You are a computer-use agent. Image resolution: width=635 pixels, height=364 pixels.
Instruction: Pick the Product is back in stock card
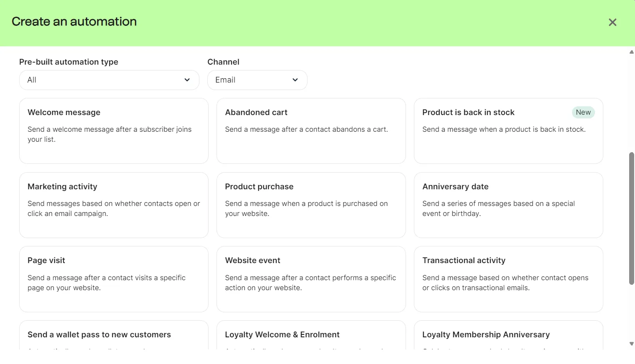(x=509, y=131)
